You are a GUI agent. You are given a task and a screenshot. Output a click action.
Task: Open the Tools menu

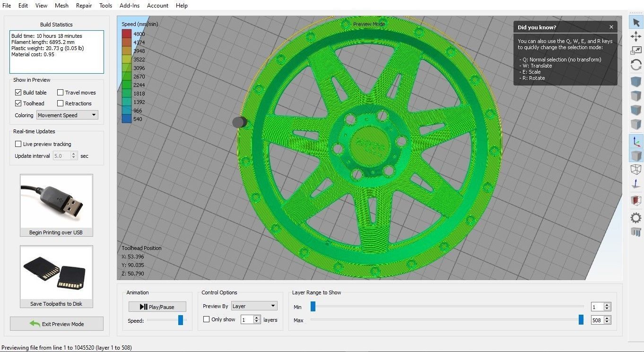point(106,6)
